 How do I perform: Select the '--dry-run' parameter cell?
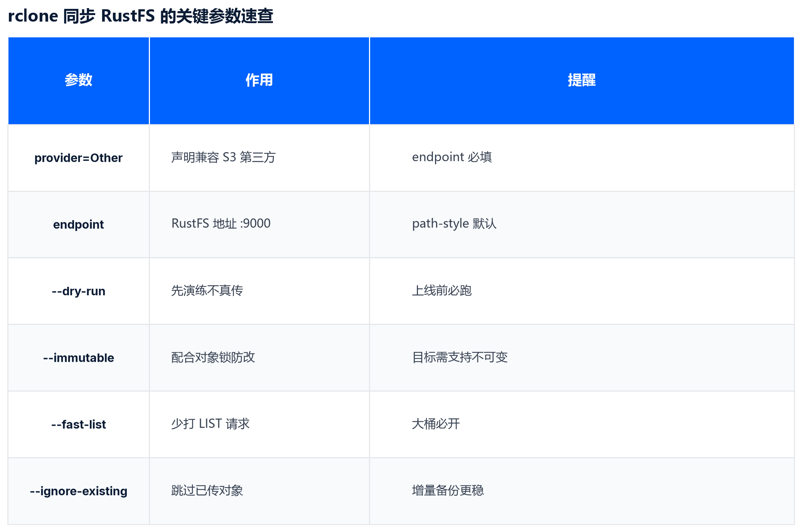click(79, 291)
